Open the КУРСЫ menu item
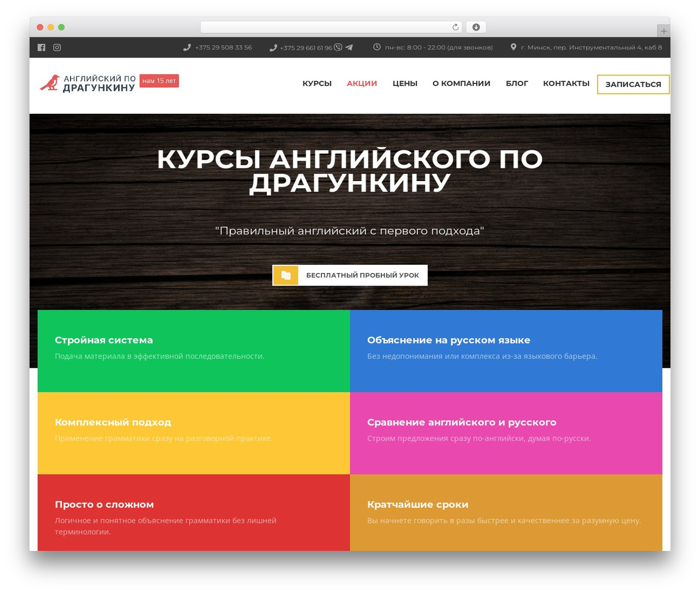This screenshot has height=593, width=700. 317,83
